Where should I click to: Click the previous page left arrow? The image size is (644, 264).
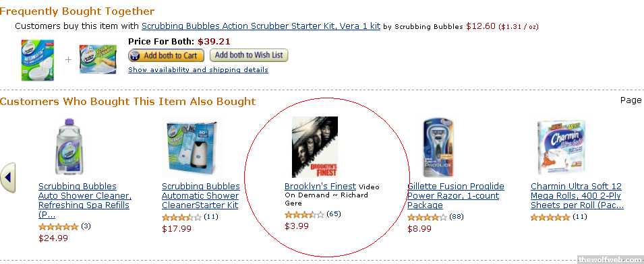coord(8,178)
